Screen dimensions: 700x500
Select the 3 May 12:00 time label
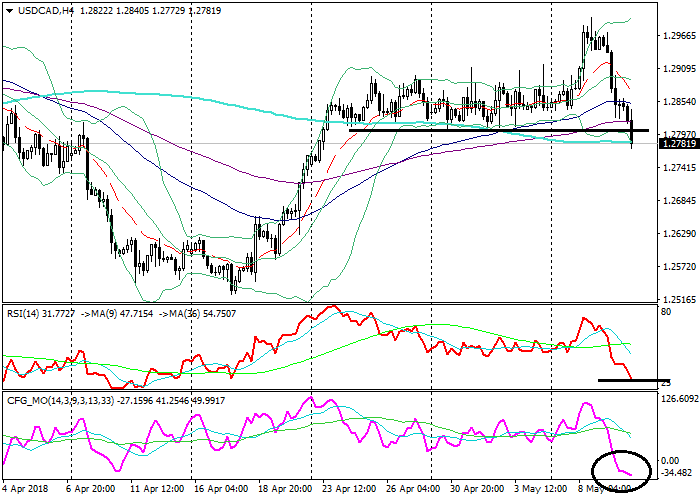pos(540,489)
